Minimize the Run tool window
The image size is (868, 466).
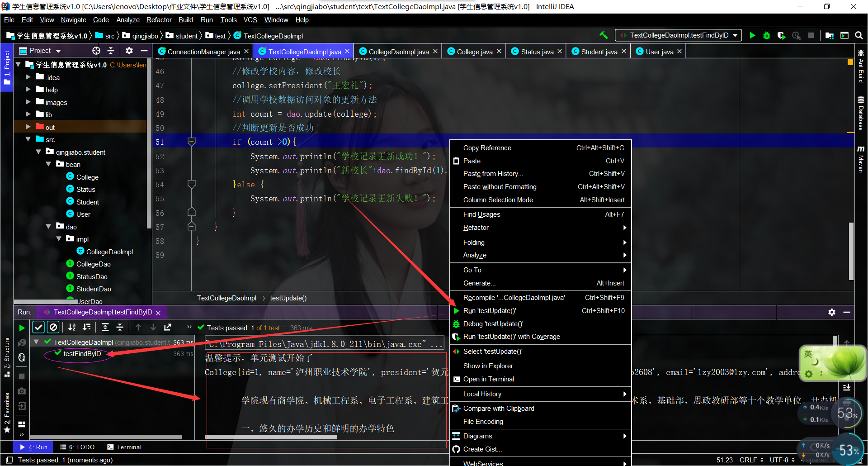[847, 312]
